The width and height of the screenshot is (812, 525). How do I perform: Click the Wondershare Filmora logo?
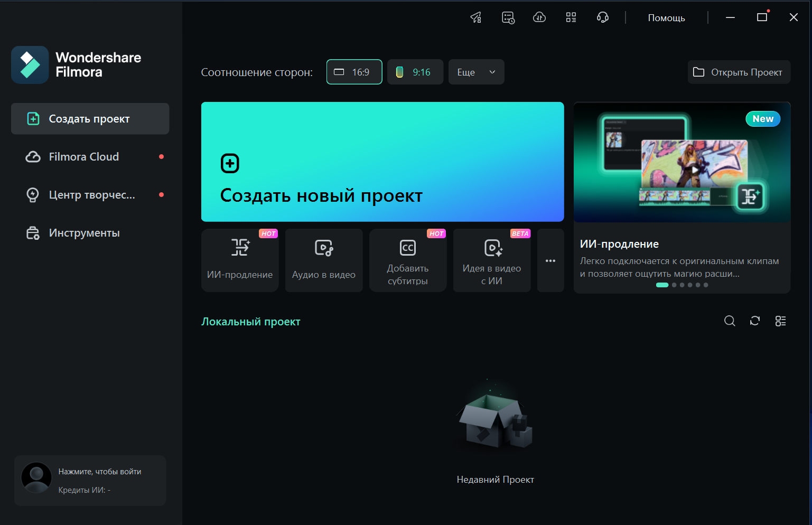(x=76, y=65)
